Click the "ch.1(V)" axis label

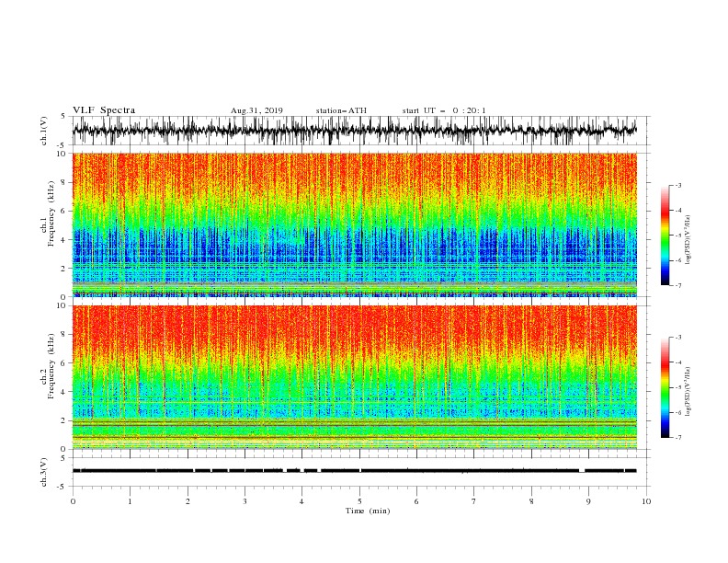point(44,131)
